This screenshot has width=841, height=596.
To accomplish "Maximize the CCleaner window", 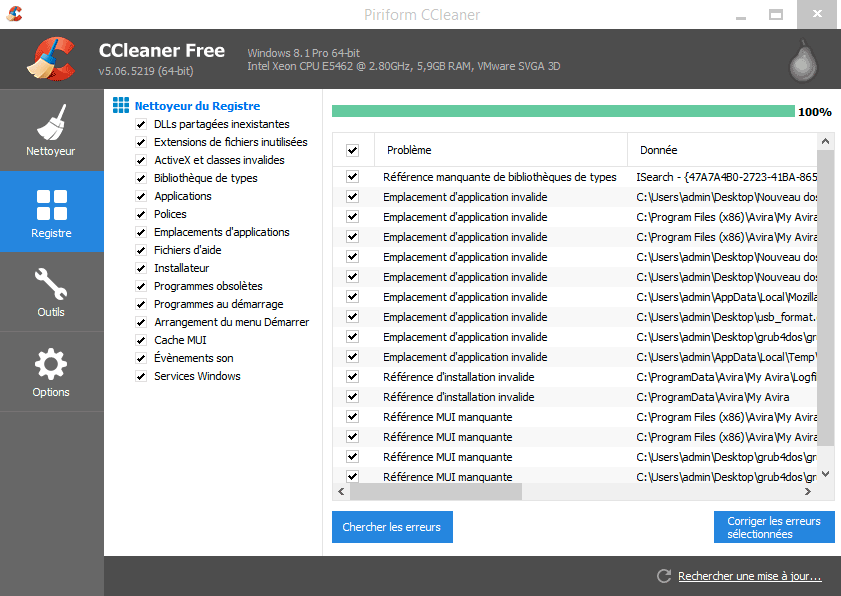I will 776,14.
